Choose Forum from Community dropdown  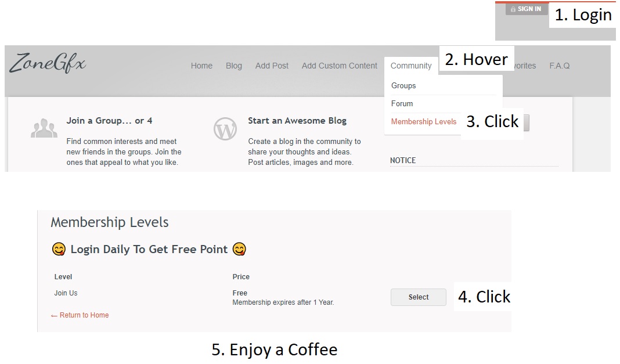click(x=402, y=103)
